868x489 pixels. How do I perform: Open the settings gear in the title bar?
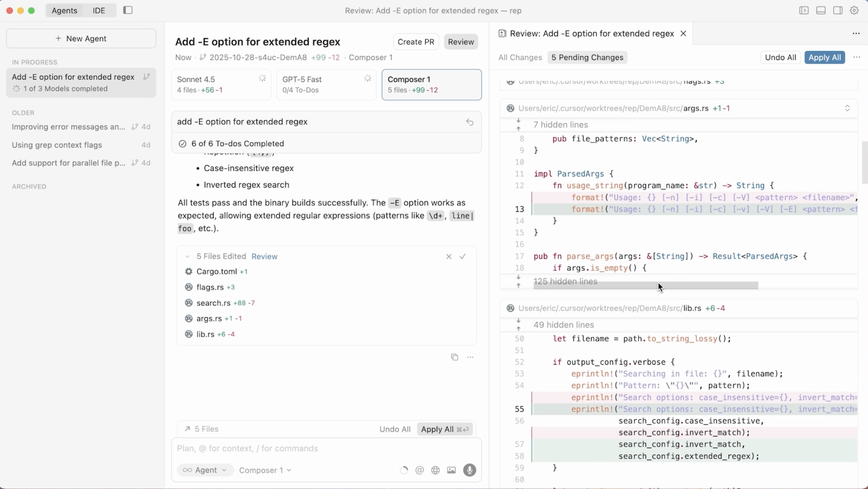854,11
